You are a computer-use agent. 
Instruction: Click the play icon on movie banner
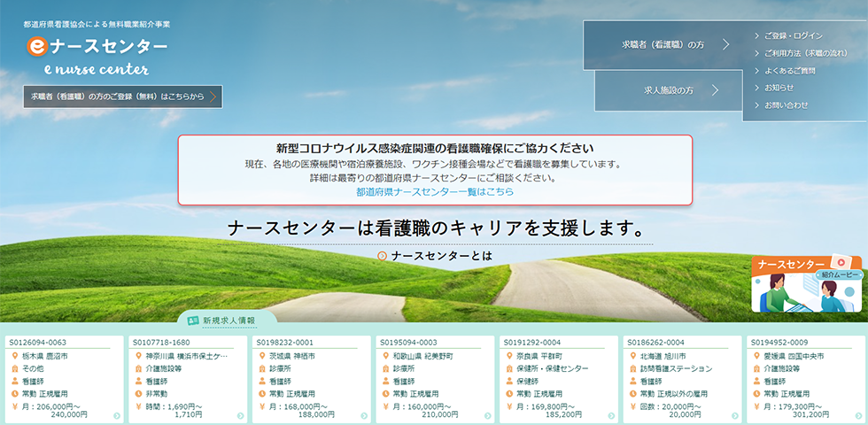coord(841,263)
